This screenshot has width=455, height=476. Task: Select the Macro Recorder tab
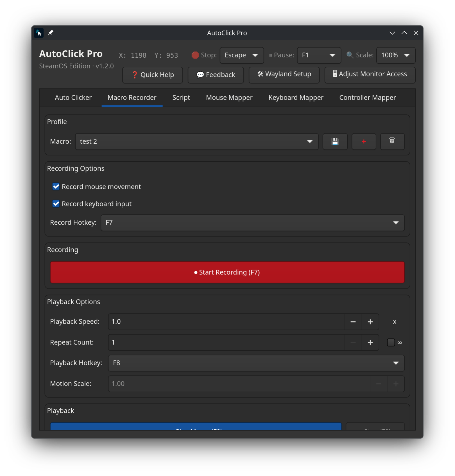pyautogui.click(x=132, y=98)
